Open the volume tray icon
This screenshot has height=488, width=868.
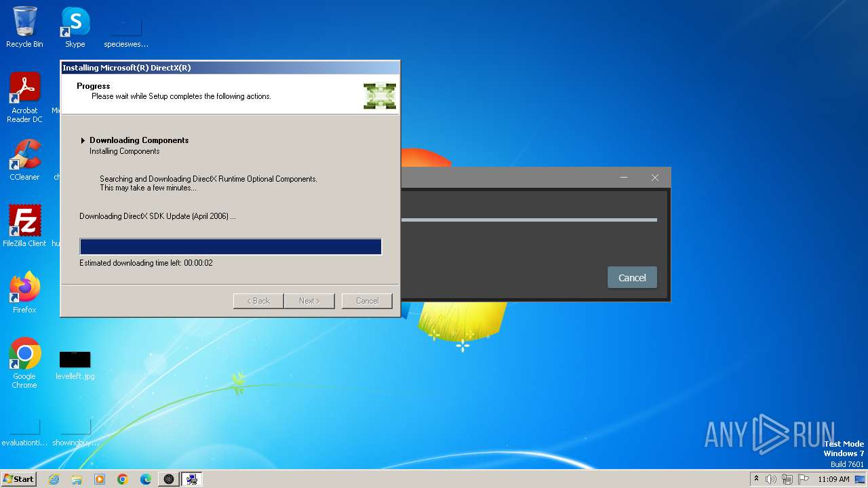771,479
